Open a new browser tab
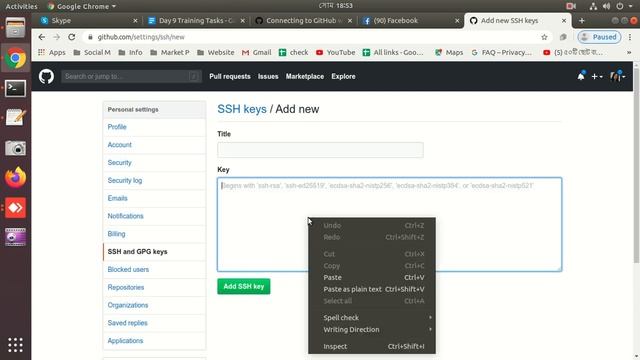The height and width of the screenshot is (360, 640). [582, 20]
